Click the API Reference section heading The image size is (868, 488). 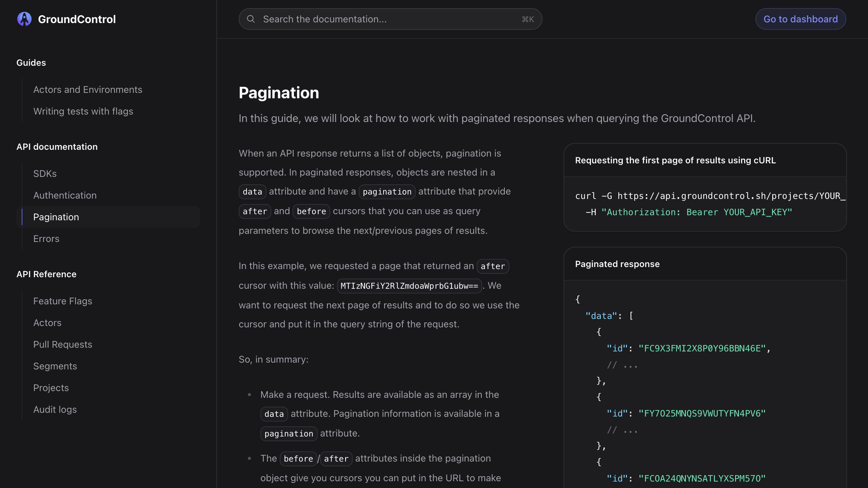[46, 274]
